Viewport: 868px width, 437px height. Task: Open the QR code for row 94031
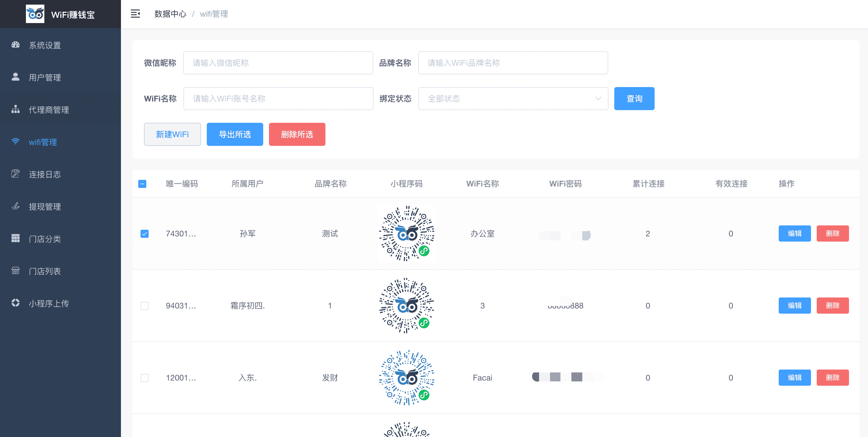[x=406, y=306]
